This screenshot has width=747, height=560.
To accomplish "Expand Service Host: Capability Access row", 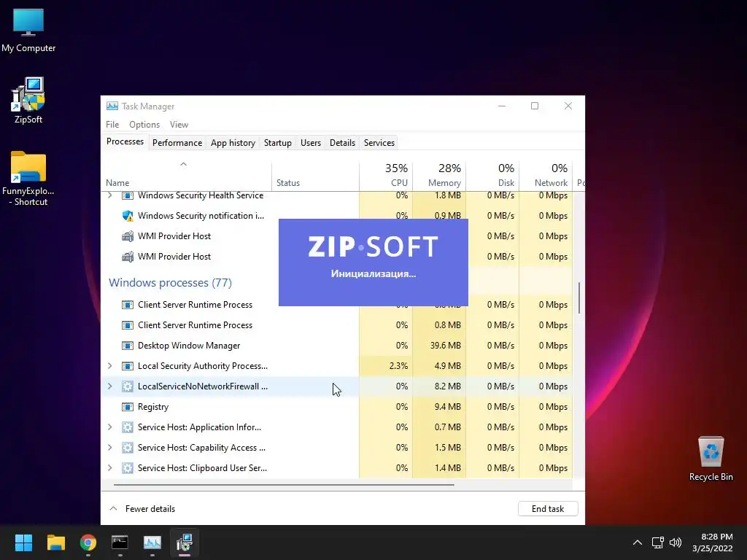I will (110, 448).
